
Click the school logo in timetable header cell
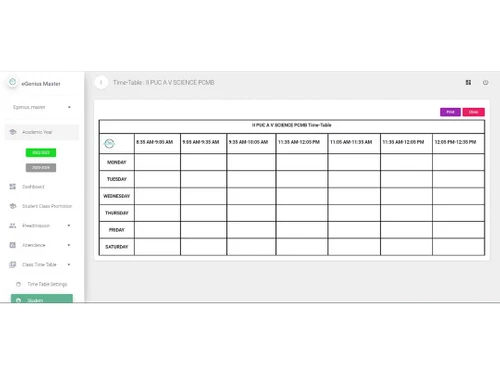point(109,144)
